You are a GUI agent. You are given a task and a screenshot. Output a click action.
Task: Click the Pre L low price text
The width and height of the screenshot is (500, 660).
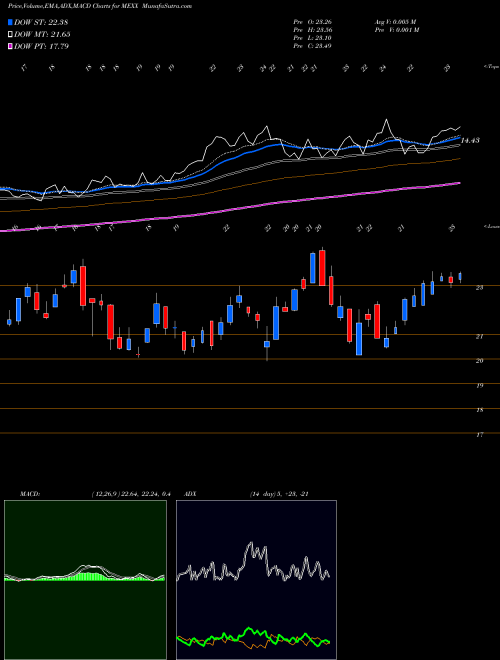click(x=312, y=38)
